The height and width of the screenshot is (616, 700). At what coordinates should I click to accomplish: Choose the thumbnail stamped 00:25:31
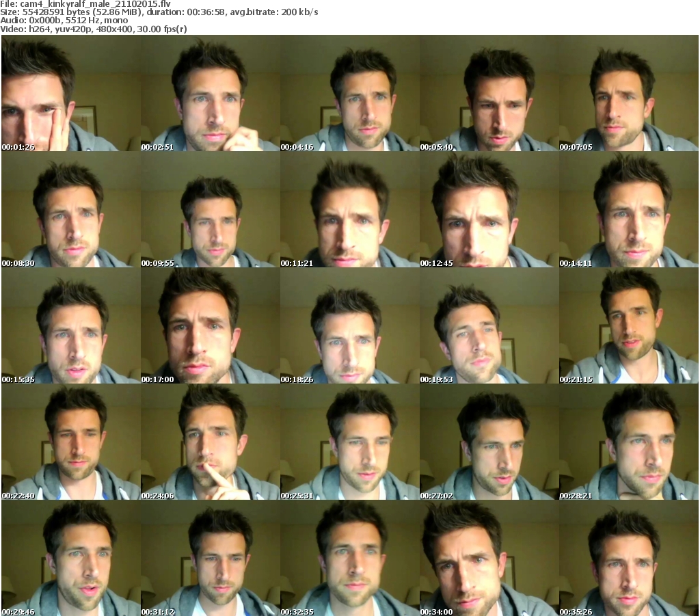tap(349, 442)
